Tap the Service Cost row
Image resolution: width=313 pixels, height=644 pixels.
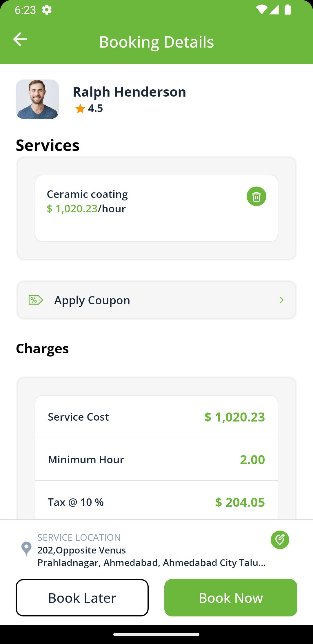click(156, 417)
